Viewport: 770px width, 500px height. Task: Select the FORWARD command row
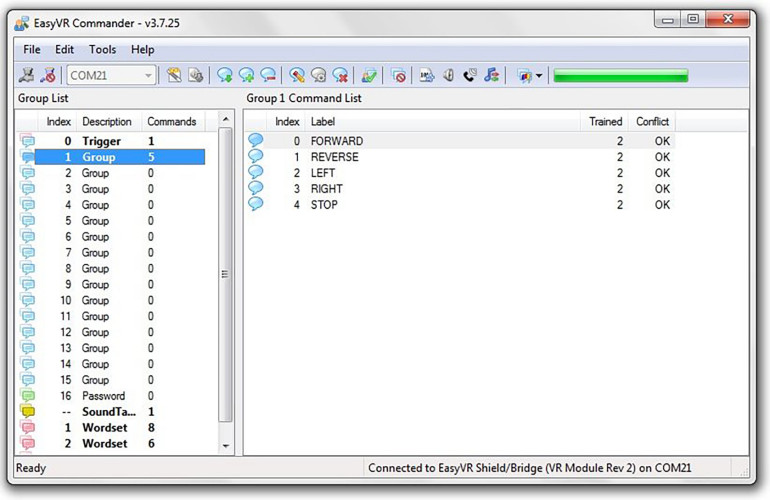tap(337, 141)
